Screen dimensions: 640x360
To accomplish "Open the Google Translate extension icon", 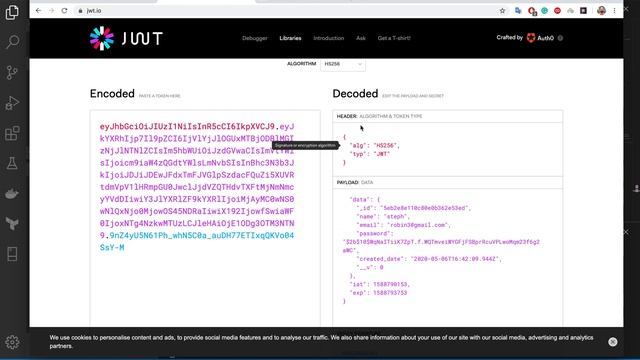I will tap(518, 11).
